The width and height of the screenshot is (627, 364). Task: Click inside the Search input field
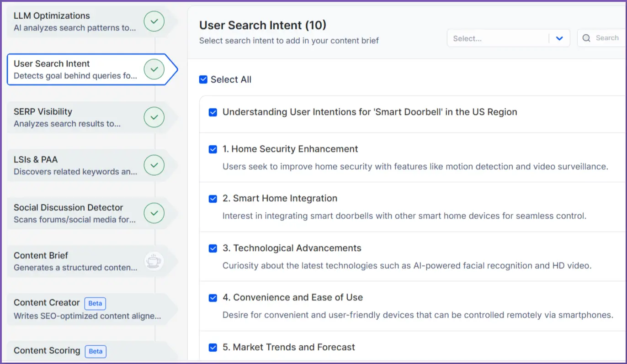pyautogui.click(x=608, y=38)
